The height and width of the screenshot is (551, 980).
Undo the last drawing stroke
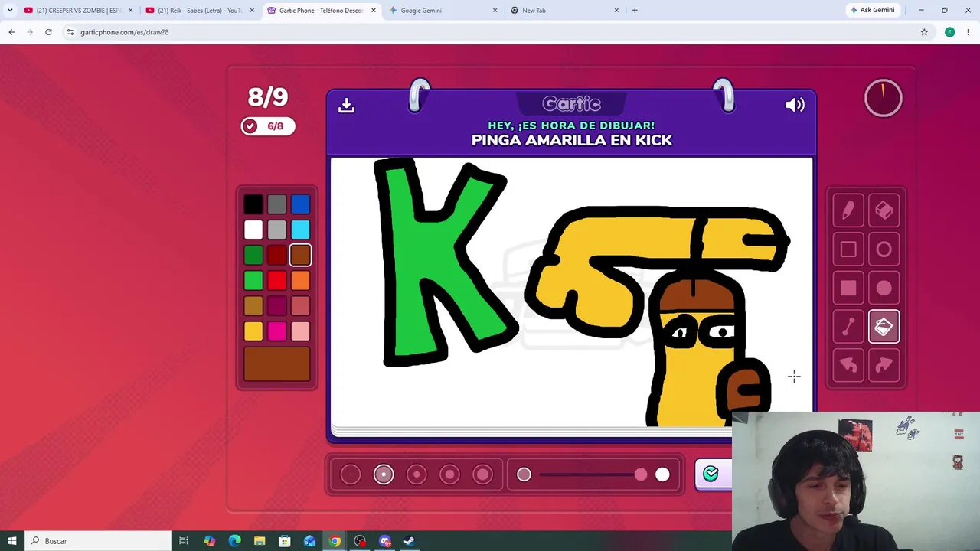point(848,366)
